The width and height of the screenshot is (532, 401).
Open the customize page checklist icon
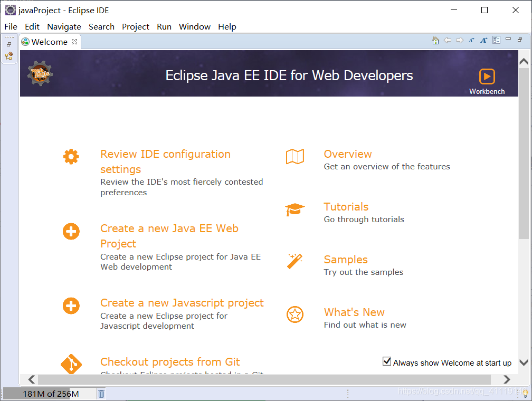[x=496, y=40]
